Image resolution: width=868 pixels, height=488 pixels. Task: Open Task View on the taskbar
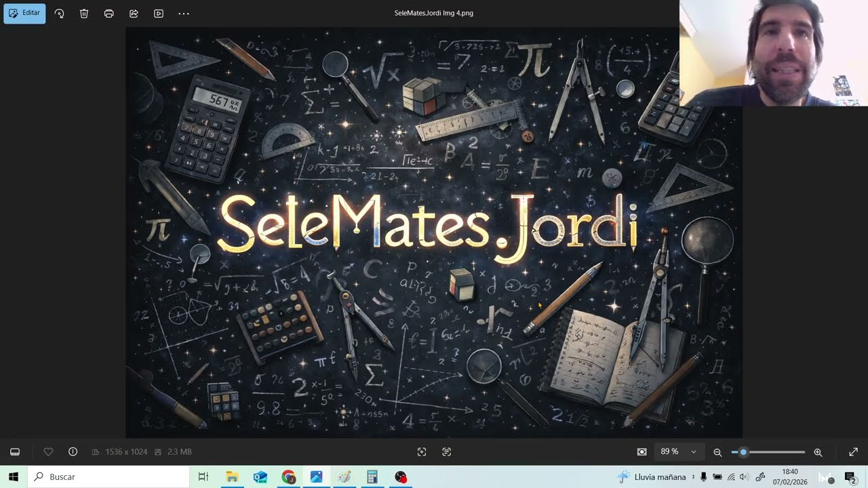(x=203, y=477)
